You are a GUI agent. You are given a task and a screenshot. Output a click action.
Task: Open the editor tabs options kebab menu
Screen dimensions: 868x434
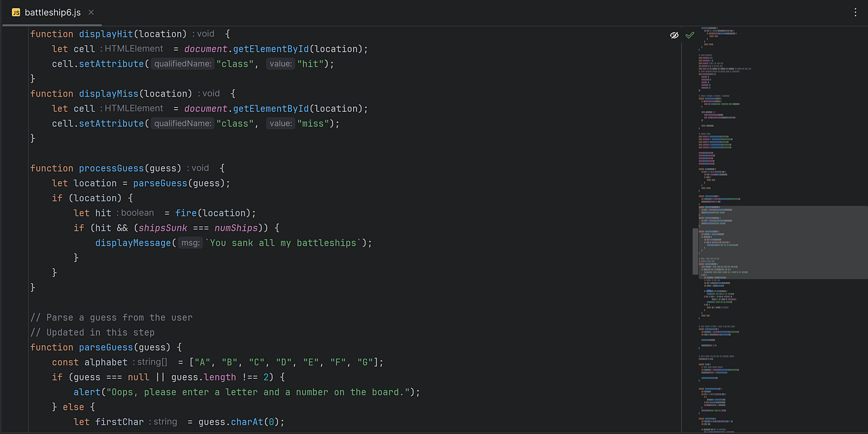tap(856, 12)
